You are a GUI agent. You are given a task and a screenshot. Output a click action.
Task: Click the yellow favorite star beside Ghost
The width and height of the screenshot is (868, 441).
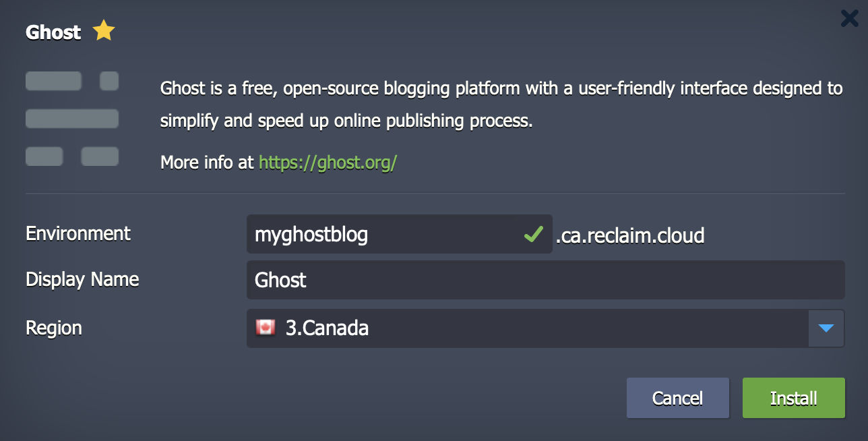[x=104, y=31]
